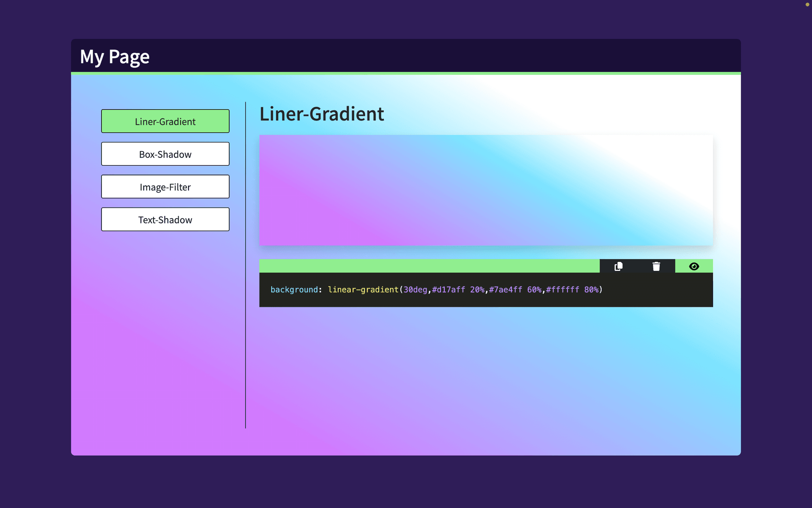812x508 pixels.
Task: Open the Box-Shadow section
Action: [165, 154]
